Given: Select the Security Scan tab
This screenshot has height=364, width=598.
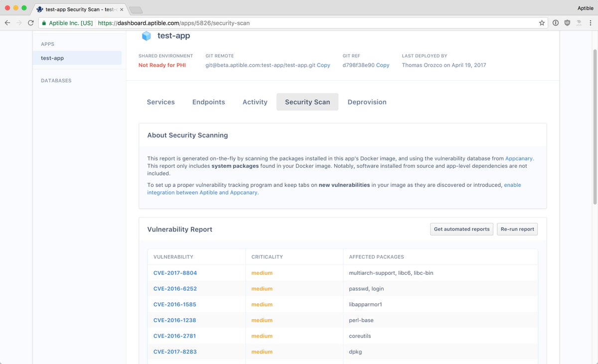Looking at the screenshot, I should pyautogui.click(x=307, y=102).
